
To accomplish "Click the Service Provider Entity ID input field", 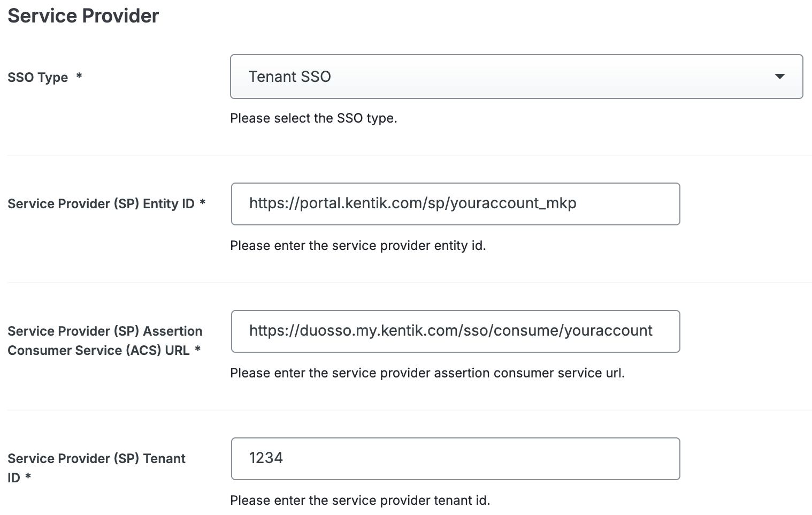I will (x=455, y=204).
